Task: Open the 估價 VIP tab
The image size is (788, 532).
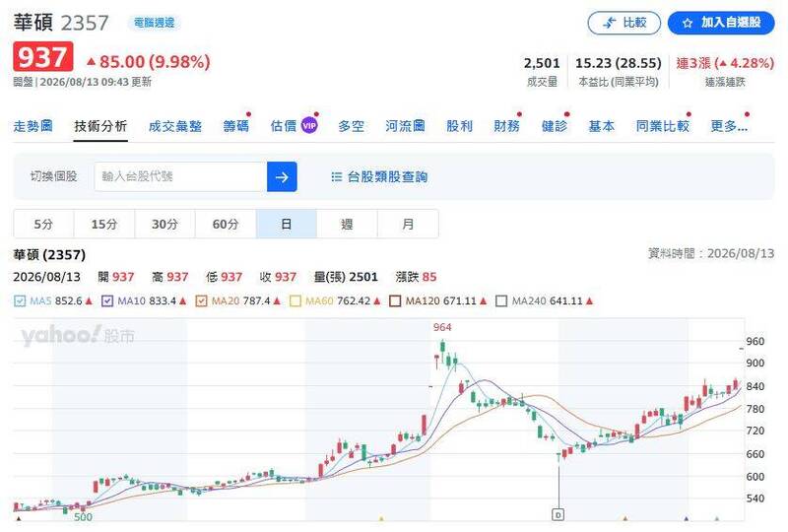Action: click(294, 126)
